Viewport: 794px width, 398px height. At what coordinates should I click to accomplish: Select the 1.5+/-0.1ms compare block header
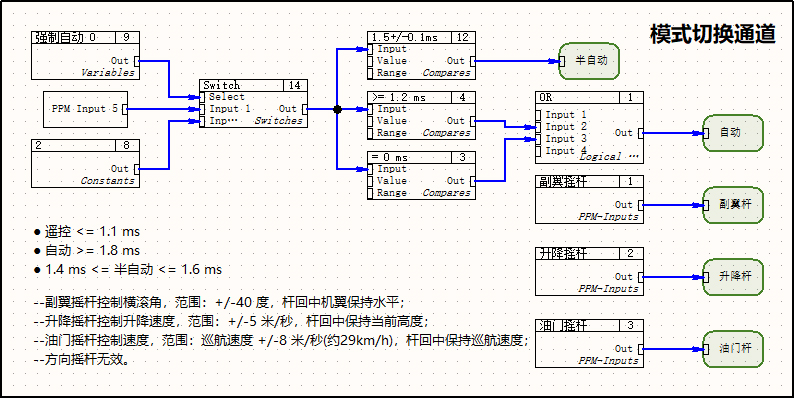[x=421, y=37]
